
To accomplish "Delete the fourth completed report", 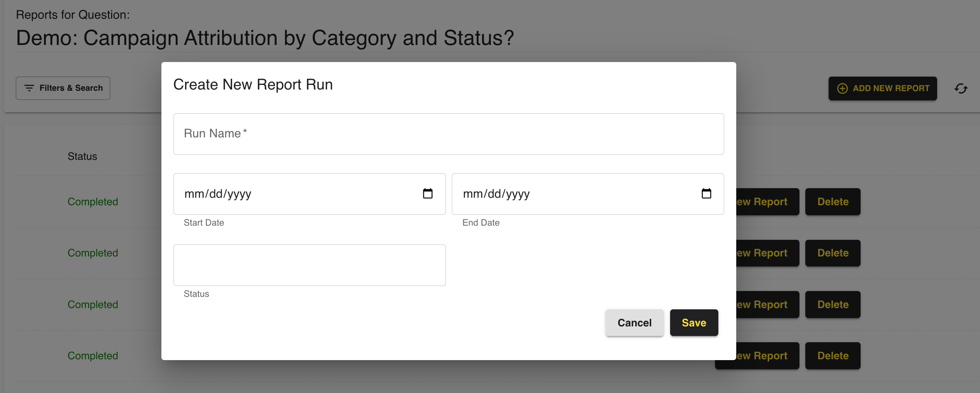I will point(833,356).
